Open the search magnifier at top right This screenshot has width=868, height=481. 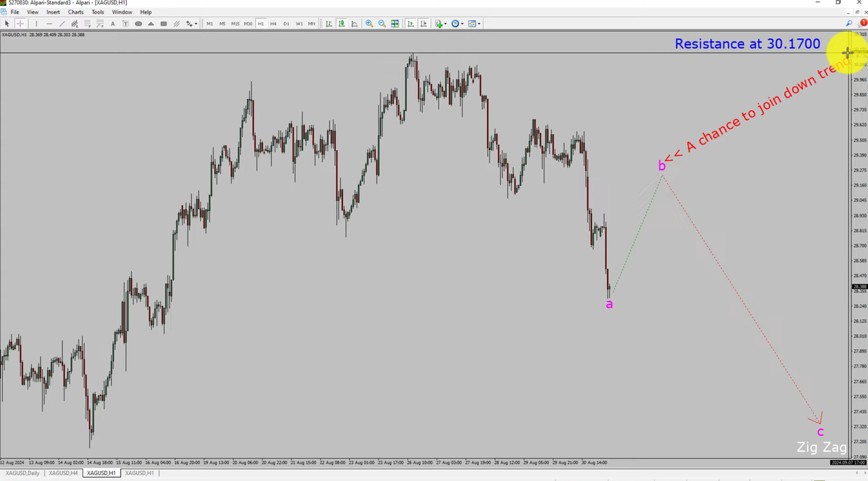click(849, 23)
